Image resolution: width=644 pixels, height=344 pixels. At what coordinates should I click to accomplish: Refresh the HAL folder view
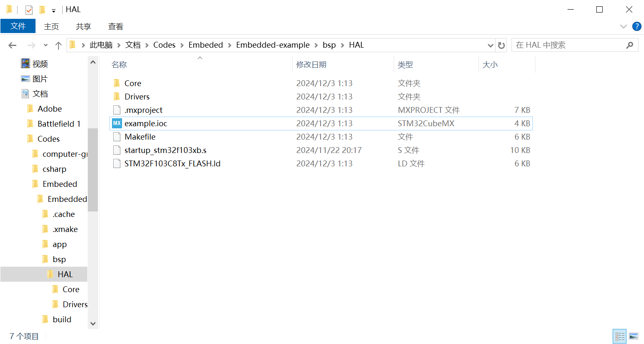pyautogui.click(x=501, y=45)
